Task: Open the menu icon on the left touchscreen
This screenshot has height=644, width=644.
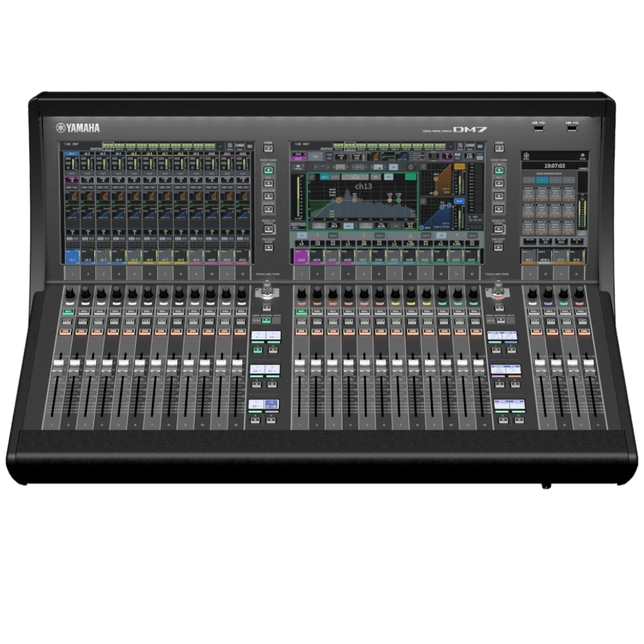Action: (x=250, y=147)
